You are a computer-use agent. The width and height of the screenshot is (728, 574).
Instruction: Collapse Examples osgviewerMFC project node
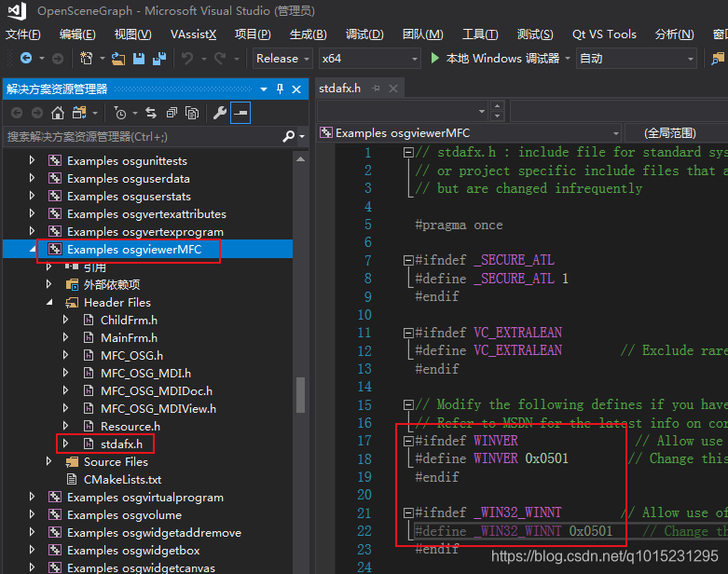pyautogui.click(x=32, y=249)
